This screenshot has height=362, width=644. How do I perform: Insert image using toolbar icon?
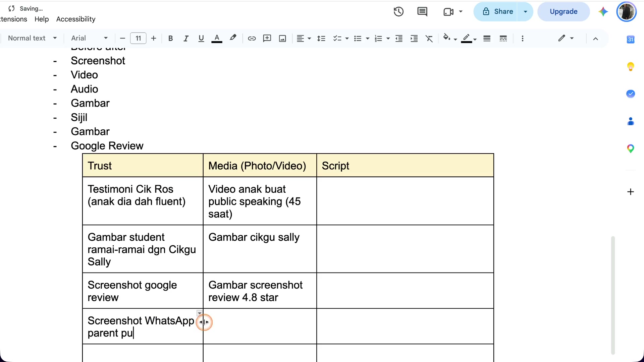tap(283, 39)
